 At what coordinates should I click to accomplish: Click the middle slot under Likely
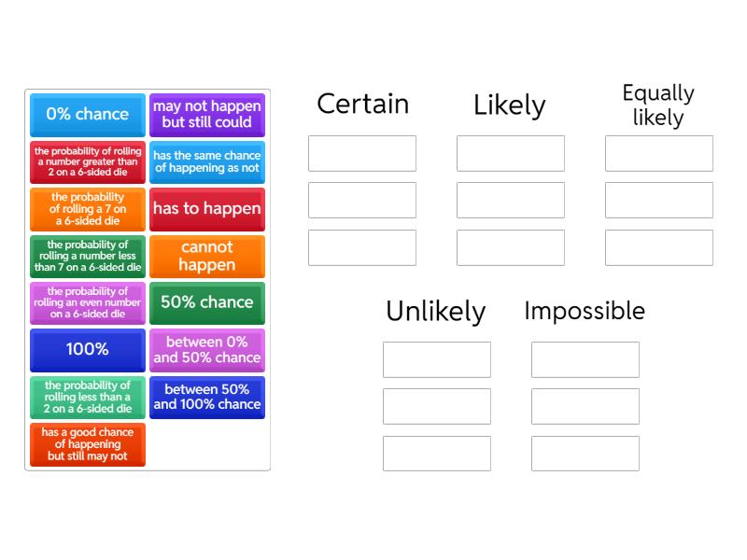(511, 201)
